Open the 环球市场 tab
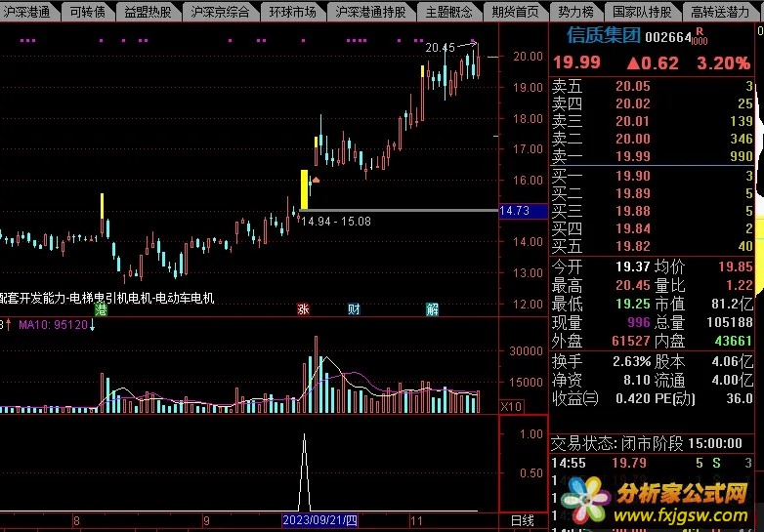This screenshot has height=532, width=764. coord(292,11)
